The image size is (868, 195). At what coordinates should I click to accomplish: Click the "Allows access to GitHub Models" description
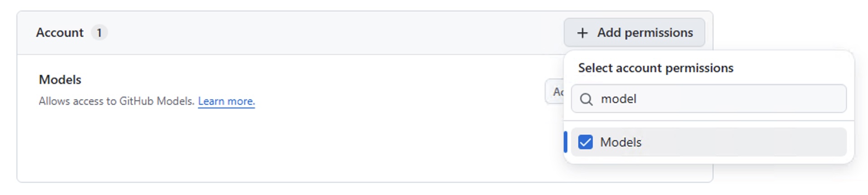(x=116, y=101)
